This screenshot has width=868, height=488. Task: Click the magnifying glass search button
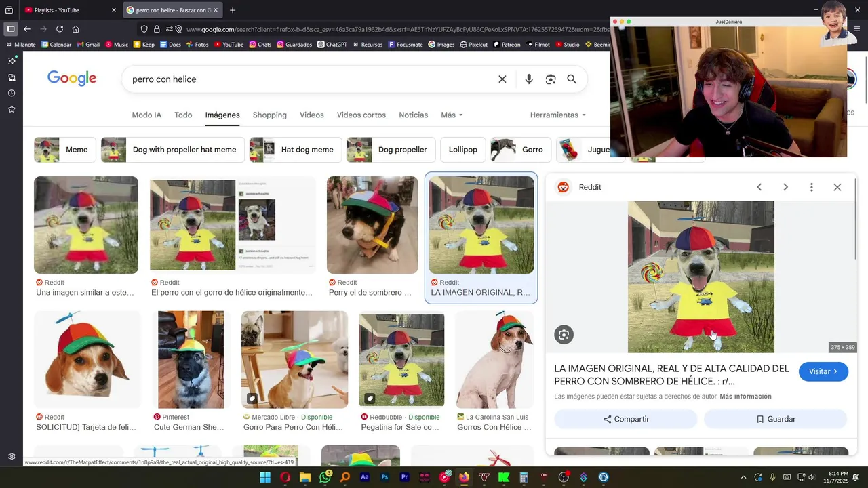pos(572,79)
